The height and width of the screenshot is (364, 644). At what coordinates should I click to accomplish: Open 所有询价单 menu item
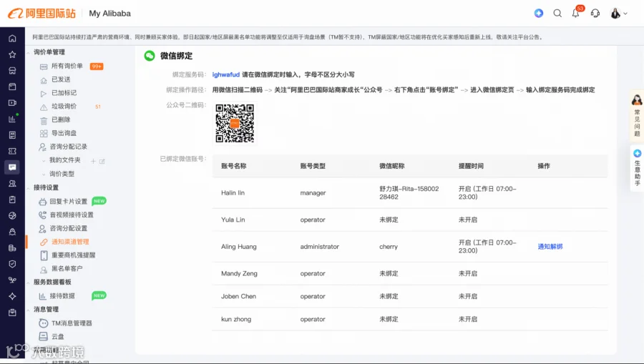click(67, 66)
